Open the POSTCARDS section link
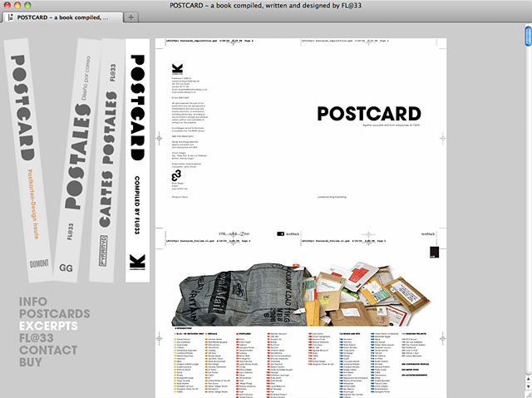 (55, 313)
